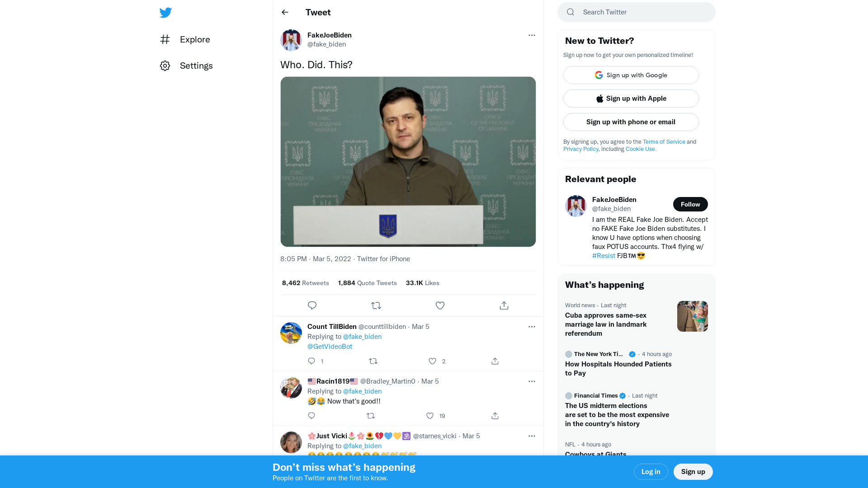868x488 pixels.
Task: Open FakeJoeBiden's name in Relevant people
Action: 614,200
